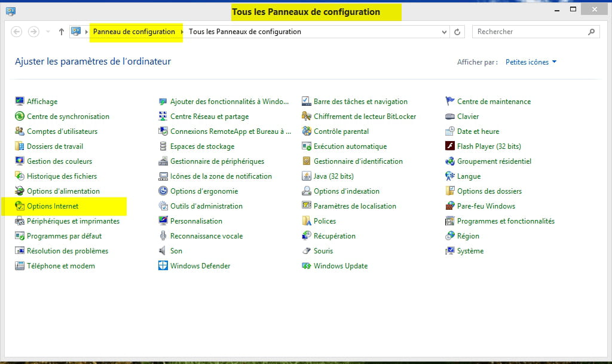Image resolution: width=612 pixels, height=364 pixels.
Task: Click the Pare-feu Windows icon
Action: 449,206
